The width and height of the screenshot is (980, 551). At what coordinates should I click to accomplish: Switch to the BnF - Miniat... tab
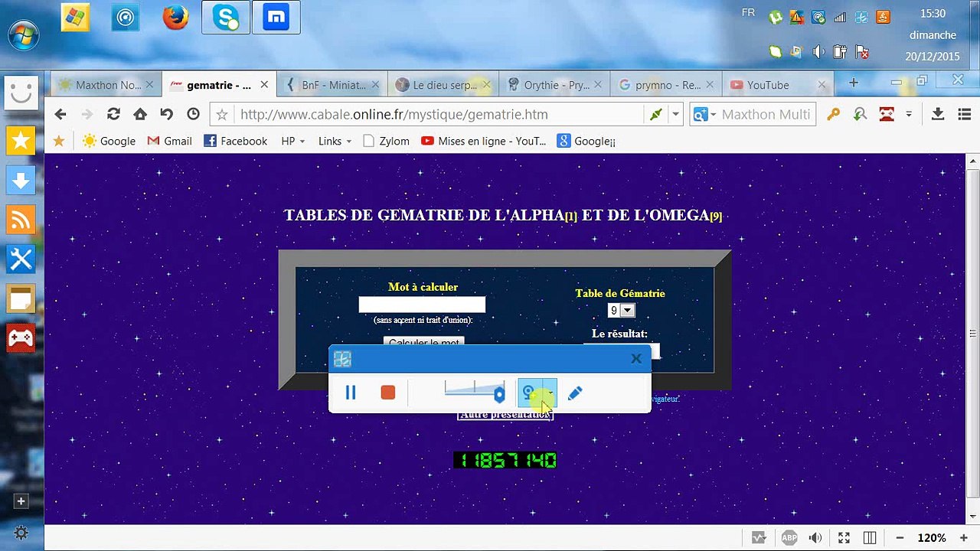coord(334,85)
